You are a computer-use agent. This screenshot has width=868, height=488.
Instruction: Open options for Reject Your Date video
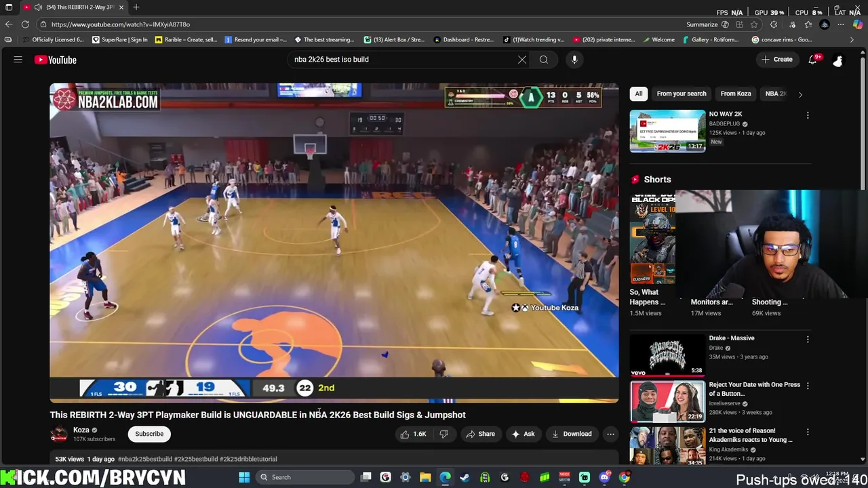click(x=808, y=386)
